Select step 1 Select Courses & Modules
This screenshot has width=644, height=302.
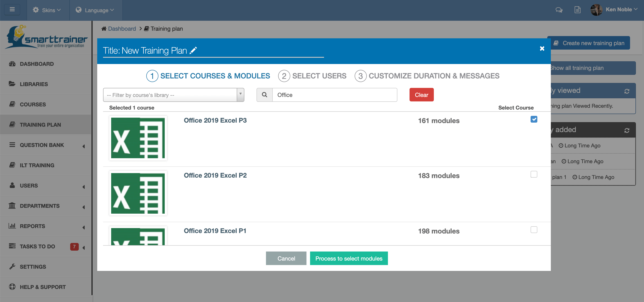coord(208,76)
